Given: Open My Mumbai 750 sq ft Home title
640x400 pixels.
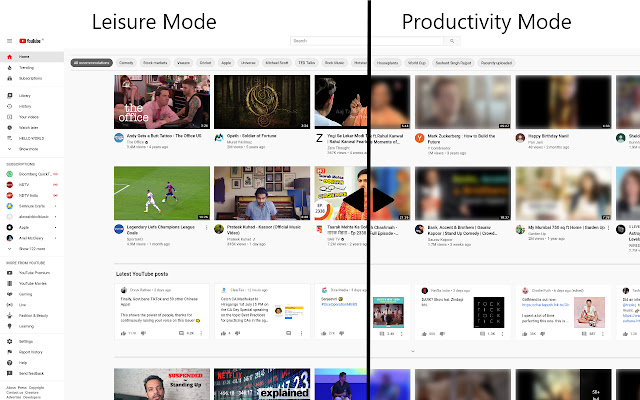Looking at the screenshot, I should pos(566,227).
